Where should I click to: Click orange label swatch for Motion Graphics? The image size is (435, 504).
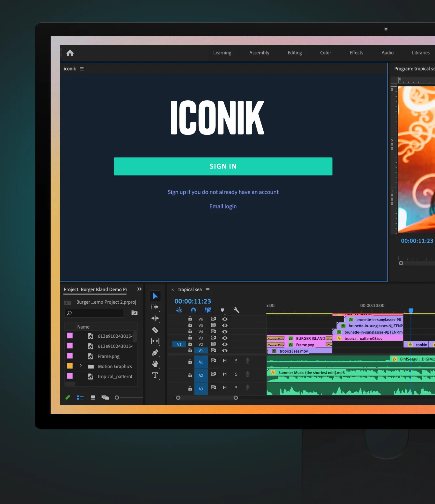coord(70,366)
